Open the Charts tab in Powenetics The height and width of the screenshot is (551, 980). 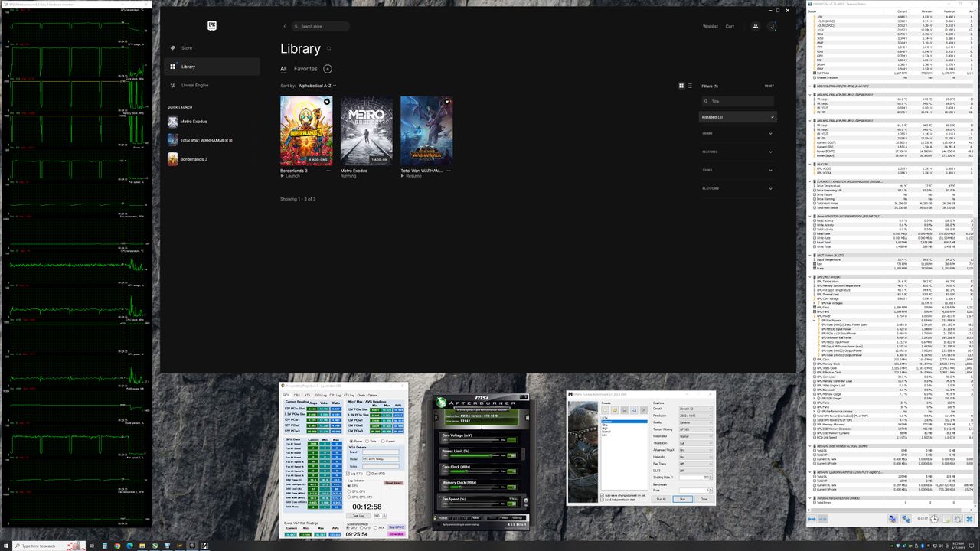[x=361, y=395]
